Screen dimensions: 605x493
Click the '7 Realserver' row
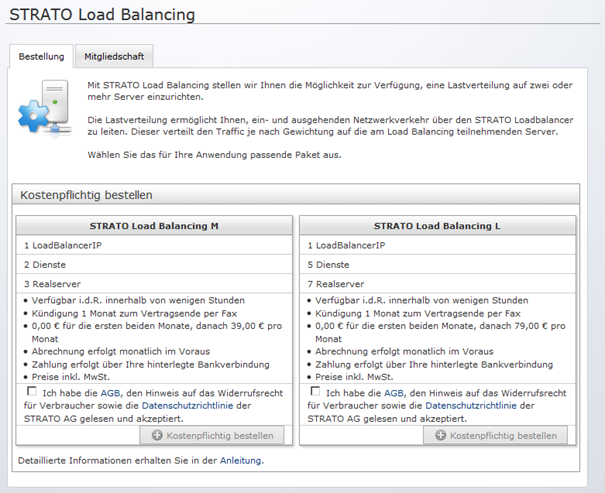437,284
